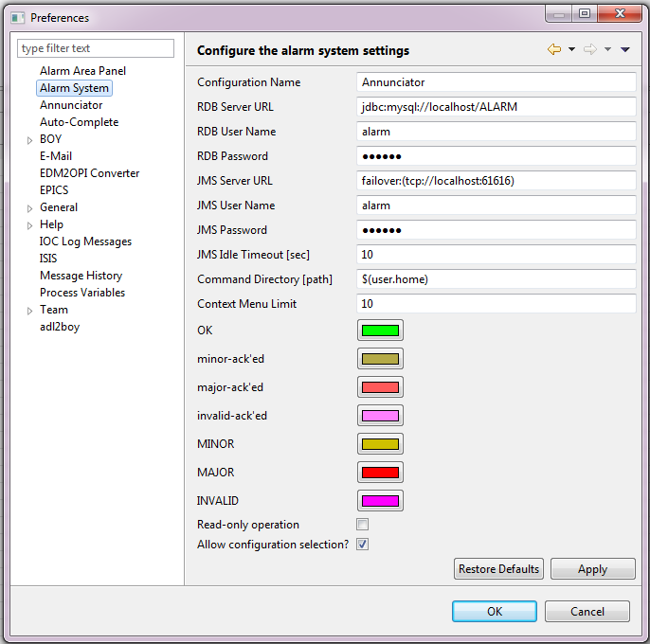Image resolution: width=650 pixels, height=644 pixels.
Task: Click the JMS User Name field
Action: tap(497, 206)
